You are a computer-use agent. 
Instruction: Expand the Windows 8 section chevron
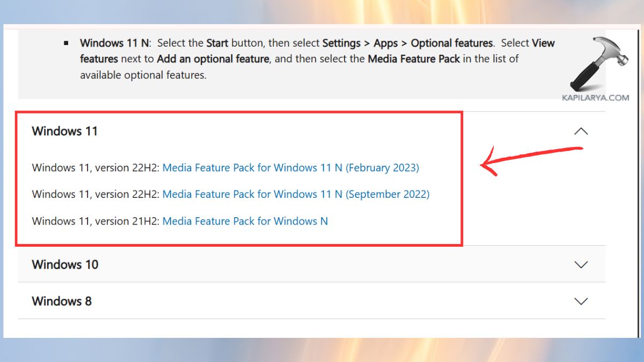click(x=581, y=301)
